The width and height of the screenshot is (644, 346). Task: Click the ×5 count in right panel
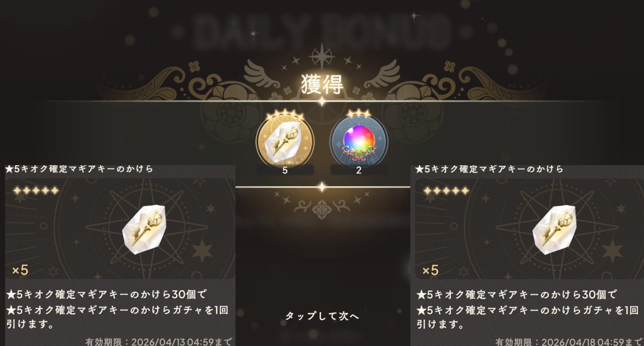point(430,270)
